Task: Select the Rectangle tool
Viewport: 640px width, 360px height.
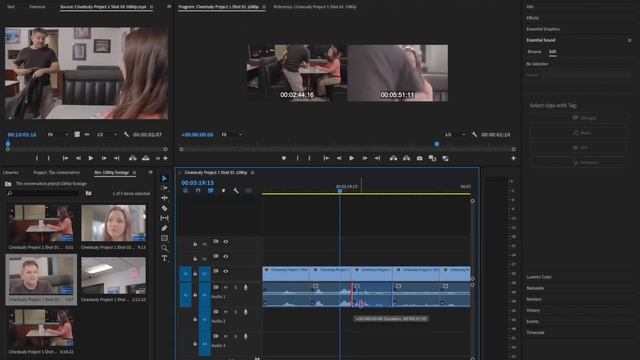Action: (x=164, y=238)
